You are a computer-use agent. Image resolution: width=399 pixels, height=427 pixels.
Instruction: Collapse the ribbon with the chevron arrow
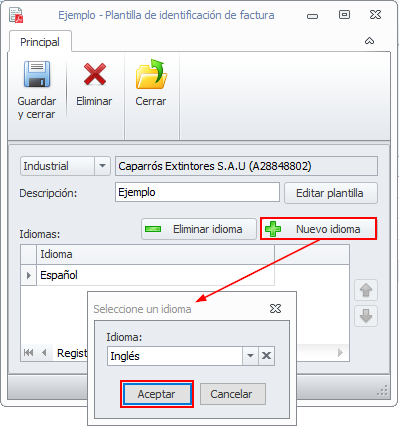[369, 41]
